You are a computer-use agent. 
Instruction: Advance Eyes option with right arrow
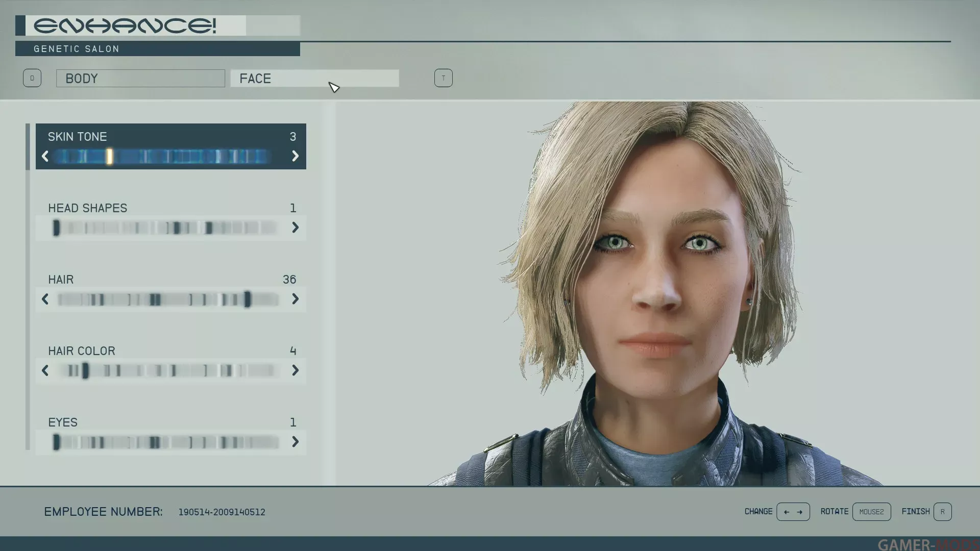coord(295,442)
